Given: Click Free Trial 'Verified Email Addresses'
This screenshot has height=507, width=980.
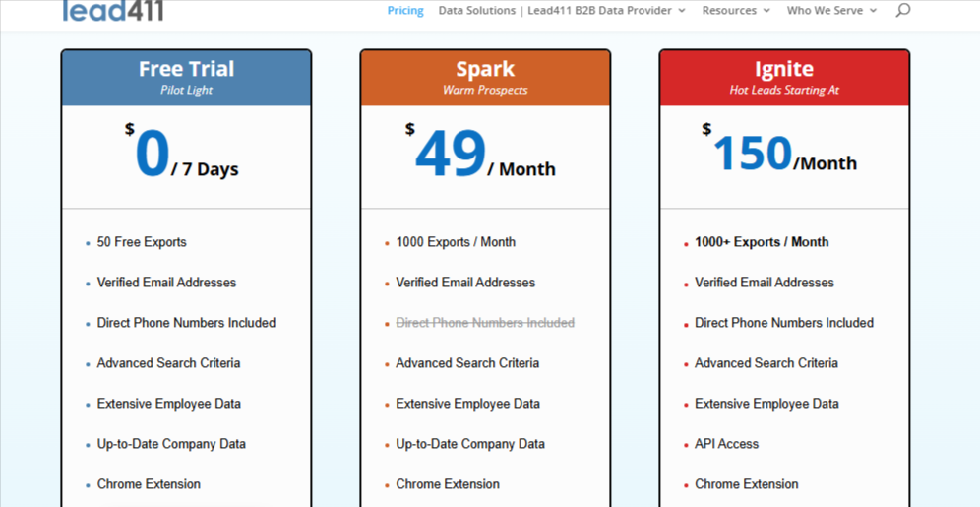Looking at the screenshot, I should point(167,283).
